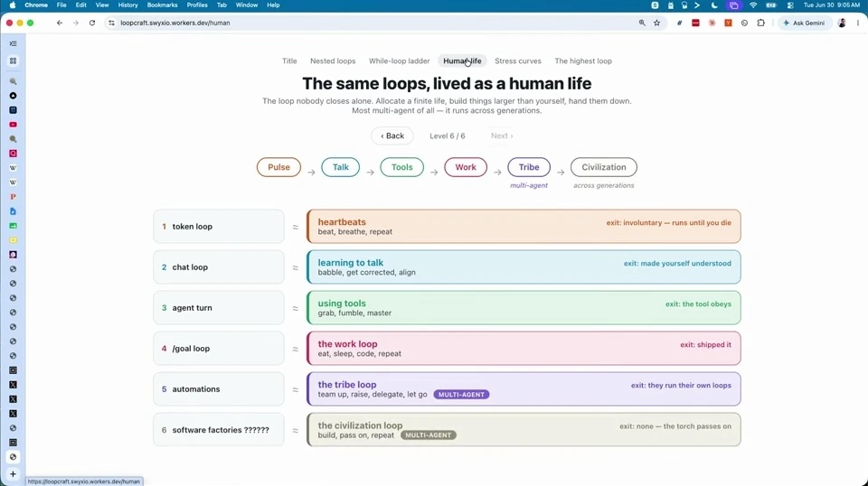
Task: Open the File menu
Action: click(61, 5)
